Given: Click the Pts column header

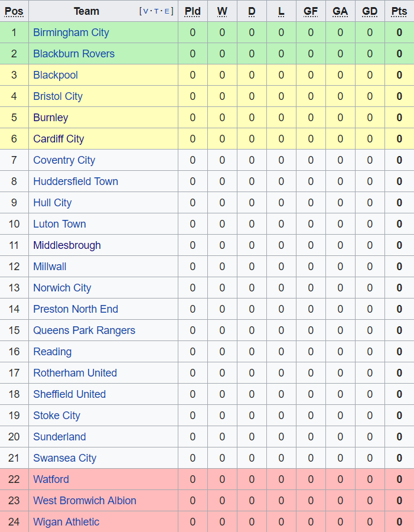Looking at the screenshot, I should 399,11.
